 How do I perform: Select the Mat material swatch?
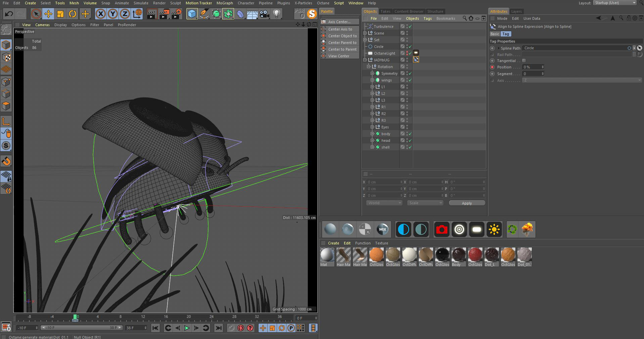(x=327, y=257)
